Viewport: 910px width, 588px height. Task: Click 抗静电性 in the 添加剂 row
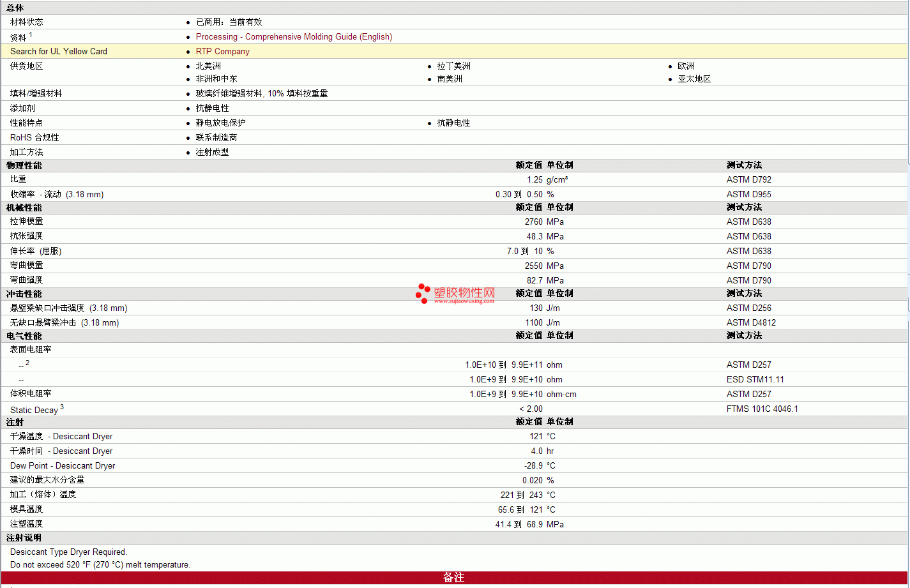[x=213, y=109]
